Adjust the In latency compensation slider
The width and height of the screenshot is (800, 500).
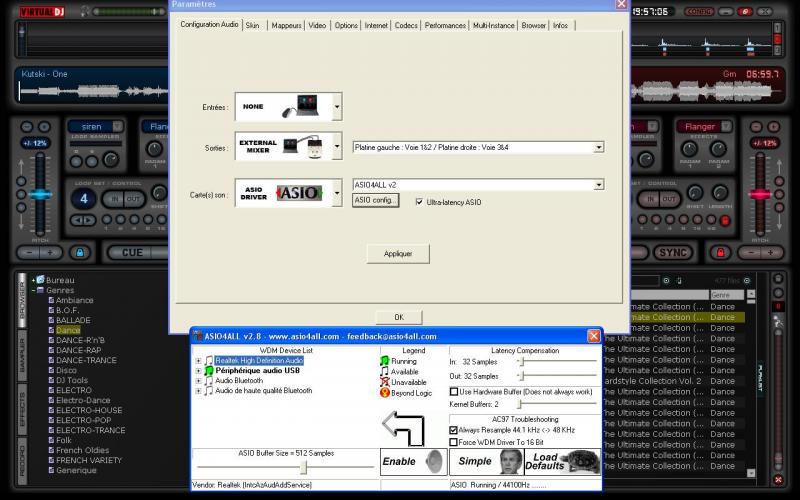521,361
